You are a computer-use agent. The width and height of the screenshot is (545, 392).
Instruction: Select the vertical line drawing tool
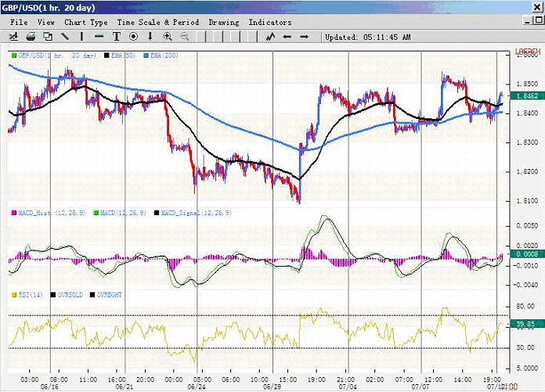point(82,37)
